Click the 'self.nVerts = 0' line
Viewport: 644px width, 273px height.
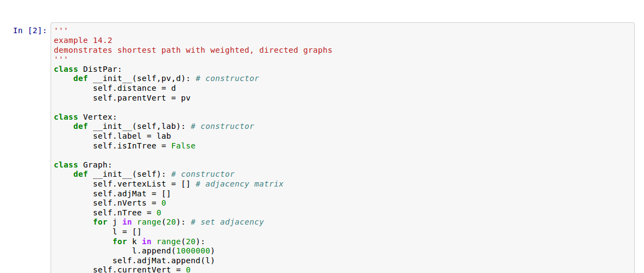[129, 203]
